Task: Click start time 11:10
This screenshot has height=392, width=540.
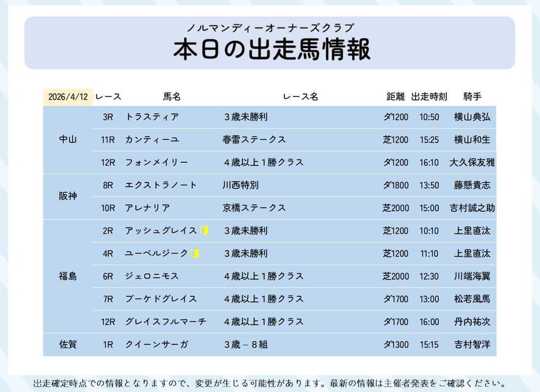Action: [429, 254]
